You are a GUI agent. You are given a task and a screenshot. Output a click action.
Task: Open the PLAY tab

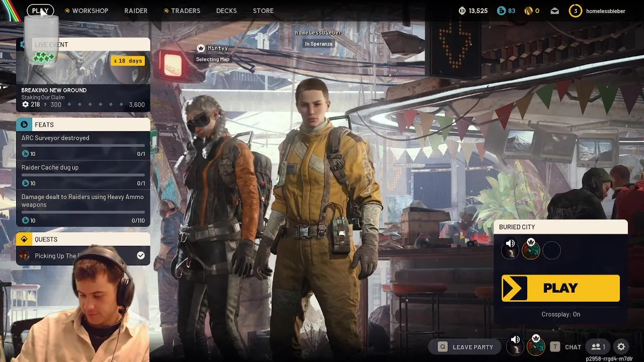[x=40, y=11]
